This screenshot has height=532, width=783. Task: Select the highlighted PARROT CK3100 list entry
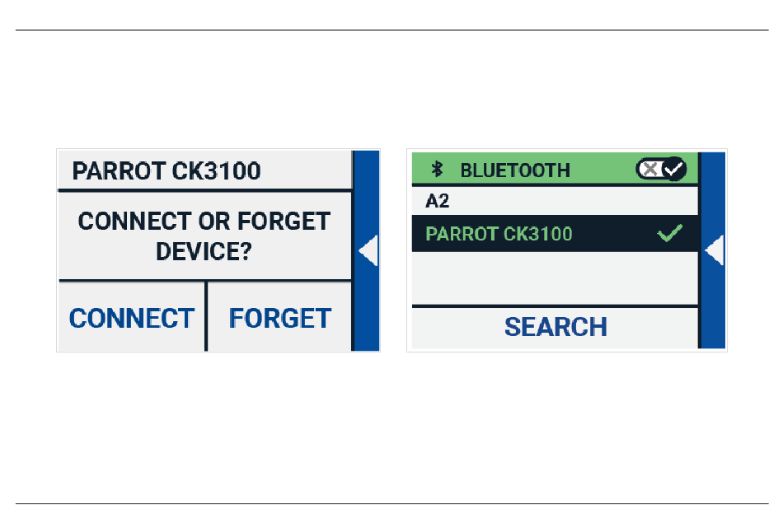tap(555, 234)
